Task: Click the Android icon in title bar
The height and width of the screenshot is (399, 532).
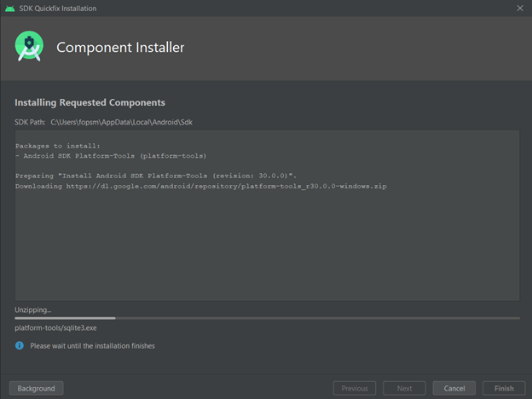Action: [9, 9]
